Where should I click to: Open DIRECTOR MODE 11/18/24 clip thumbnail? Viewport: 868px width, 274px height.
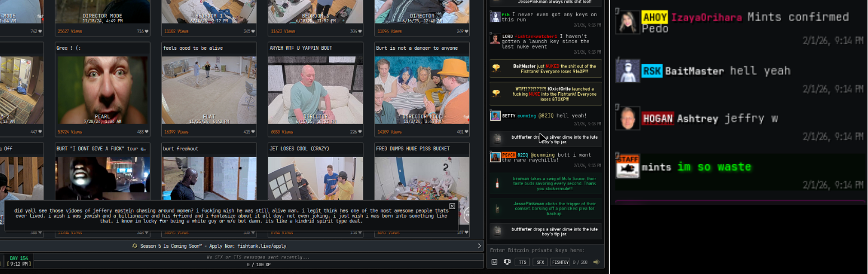pyautogui.click(x=103, y=11)
